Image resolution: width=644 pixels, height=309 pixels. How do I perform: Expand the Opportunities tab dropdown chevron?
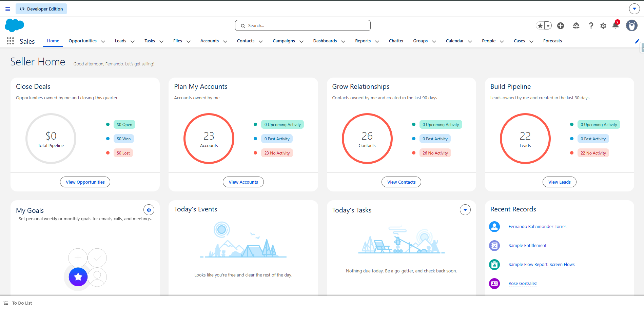[103, 41]
